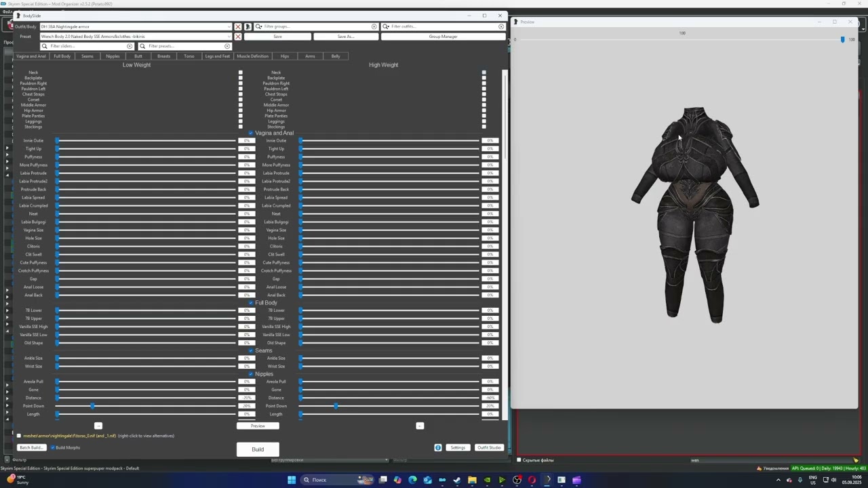Open the Windows Start menu
Screen dimensions: 868x488
tap(292, 480)
